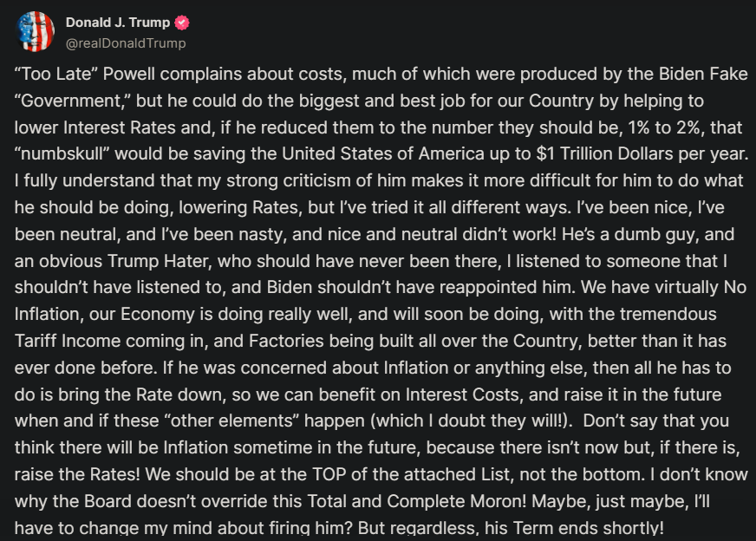
Task: Open the flag-painted profile avatar
Action: pyautogui.click(x=36, y=32)
